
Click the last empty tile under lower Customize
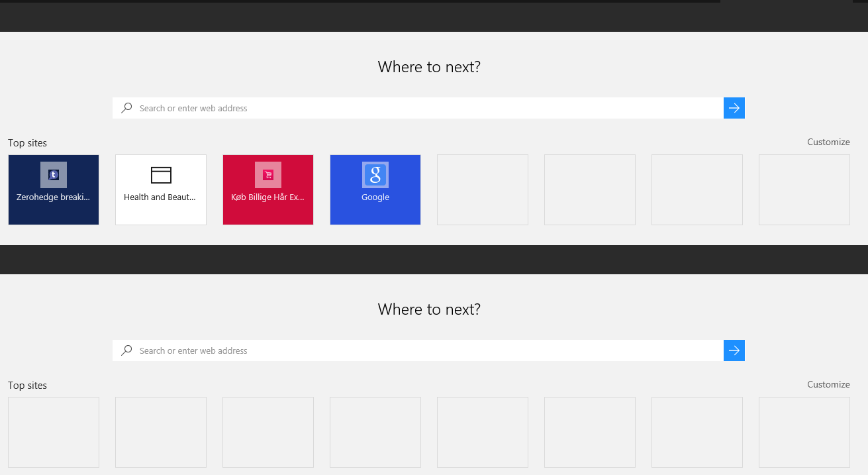click(x=804, y=432)
